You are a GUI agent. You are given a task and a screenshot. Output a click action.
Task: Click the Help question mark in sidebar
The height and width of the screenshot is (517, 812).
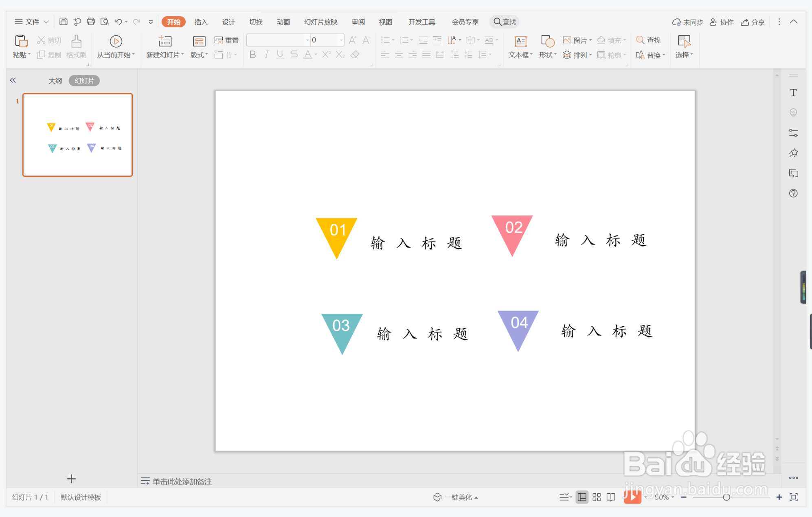(793, 193)
